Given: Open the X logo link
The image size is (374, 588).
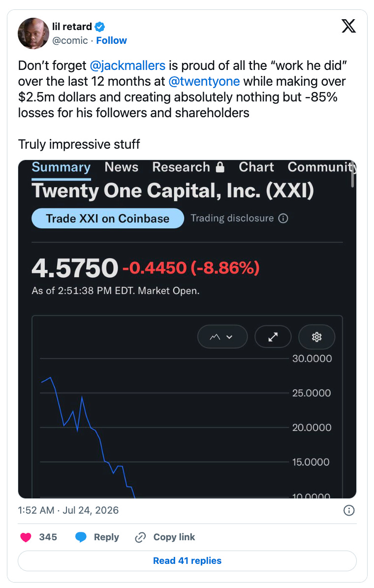Looking at the screenshot, I should (x=348, y=26).
